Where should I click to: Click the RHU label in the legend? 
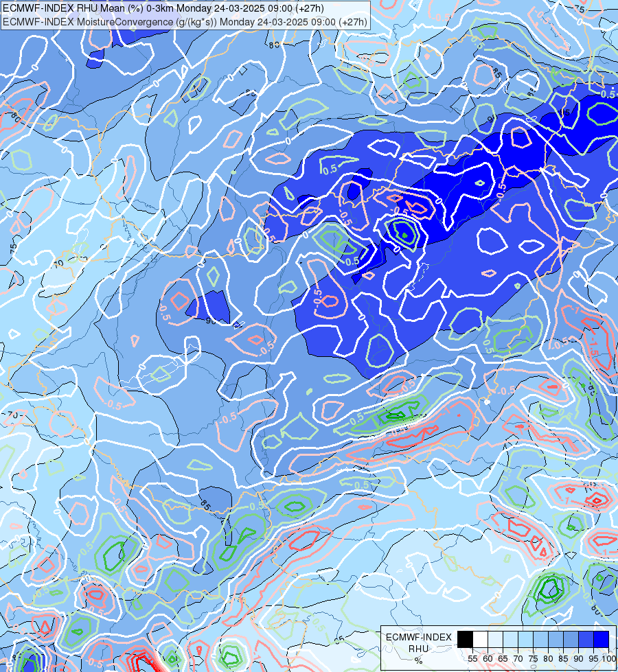point(419,649)
